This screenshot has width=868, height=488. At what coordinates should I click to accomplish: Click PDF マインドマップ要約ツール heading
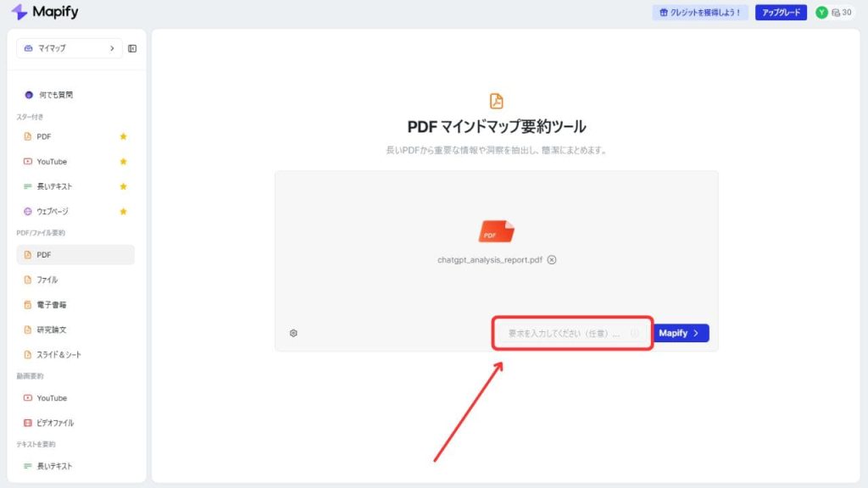tap(497, 127)
